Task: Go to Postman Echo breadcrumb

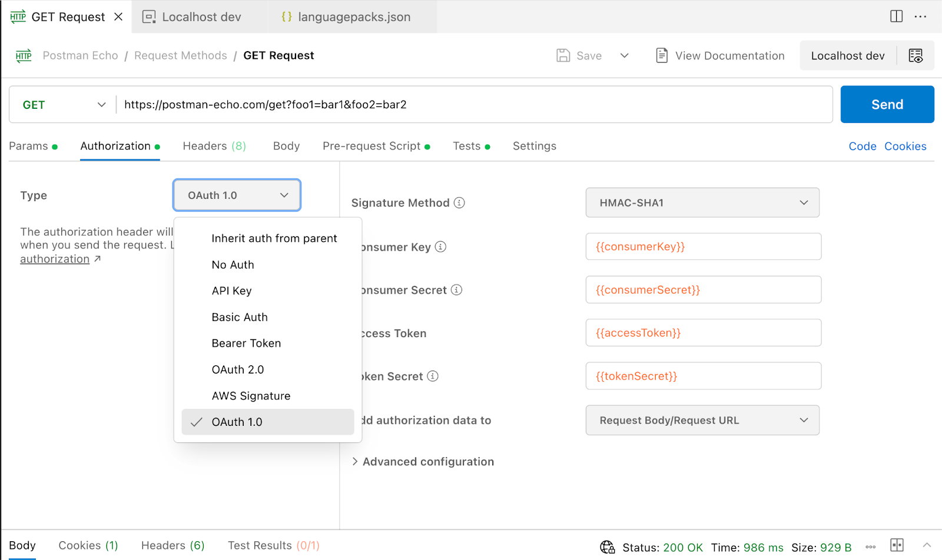Action: pyautogui.click(x=80, y=55)
